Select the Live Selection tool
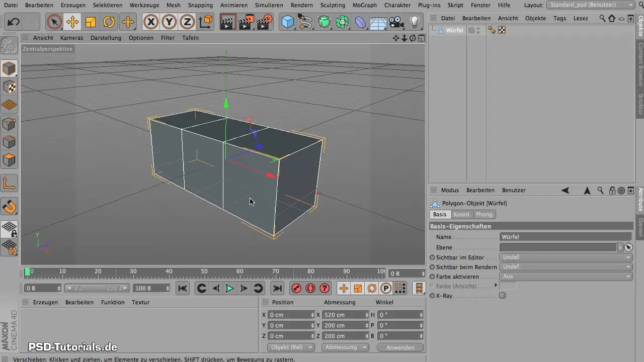The width and height of the screenshot is (644, 362). pyautogui.click(x=54, y=22)
